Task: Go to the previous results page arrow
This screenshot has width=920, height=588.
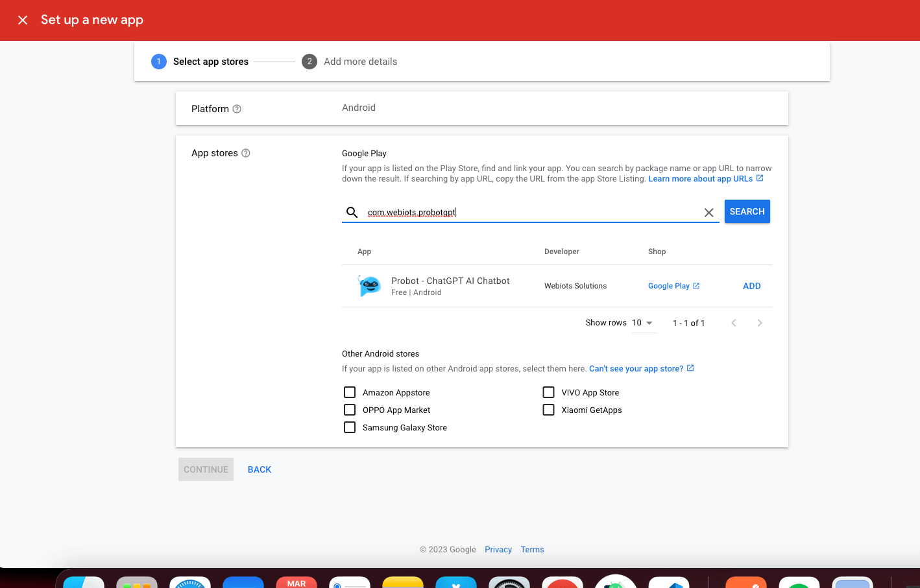Action: (734, 323)
